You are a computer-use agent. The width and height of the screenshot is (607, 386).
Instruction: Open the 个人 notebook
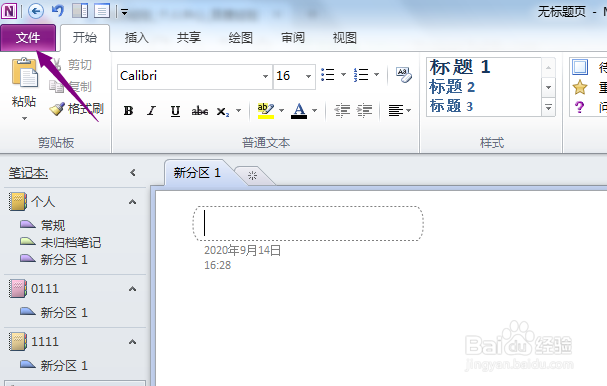tap(43, 201)
